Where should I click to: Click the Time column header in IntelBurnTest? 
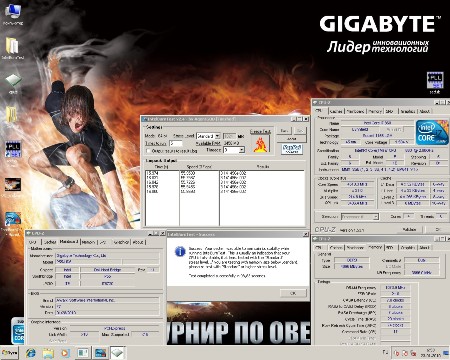tap(162, 166)
